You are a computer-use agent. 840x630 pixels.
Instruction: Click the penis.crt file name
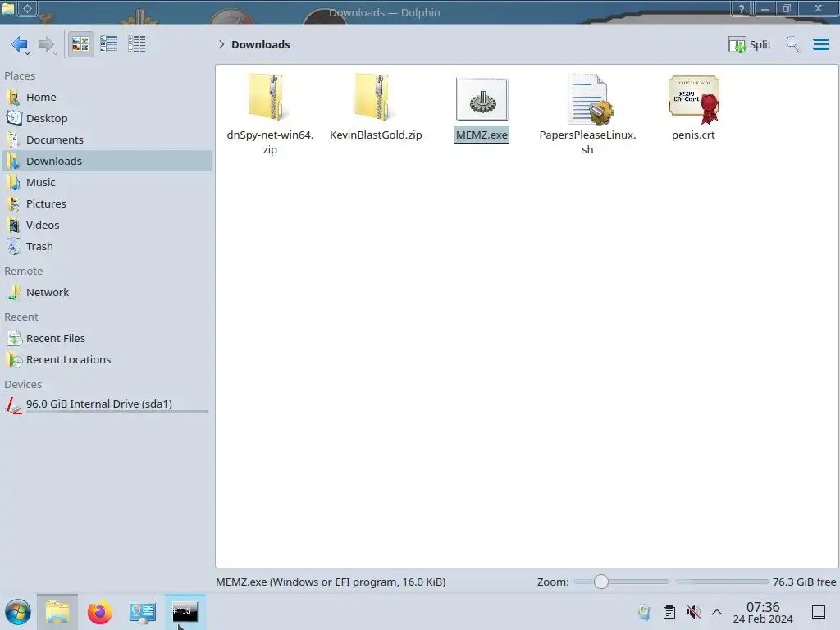tap(693, 135)
